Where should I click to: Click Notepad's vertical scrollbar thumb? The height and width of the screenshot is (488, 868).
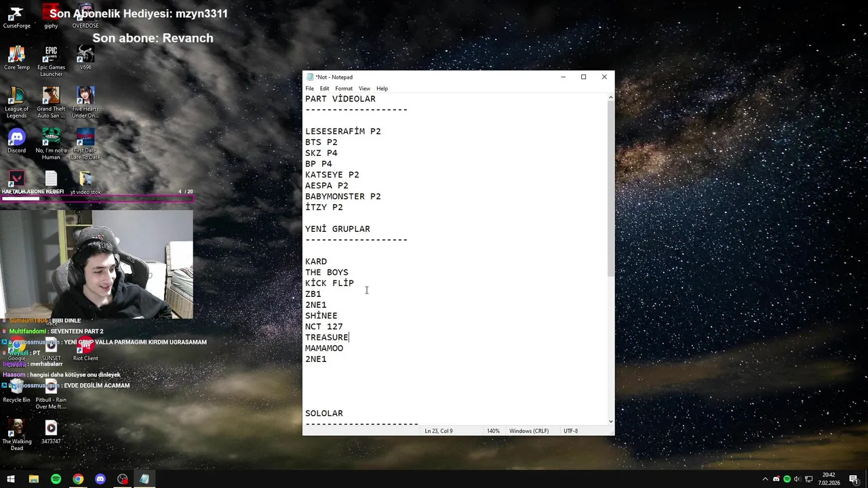(x=610, y=188)
